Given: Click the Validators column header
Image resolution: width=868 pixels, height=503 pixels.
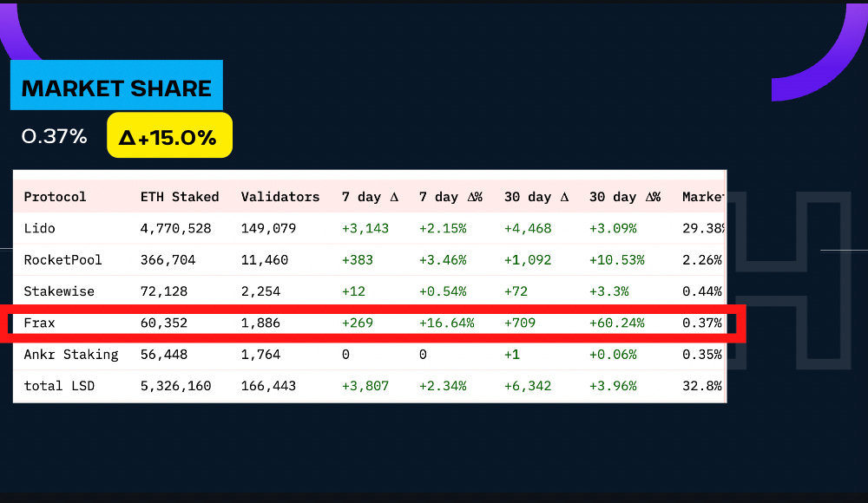Looking at the screenshot, I should click(x=280, y=197).
